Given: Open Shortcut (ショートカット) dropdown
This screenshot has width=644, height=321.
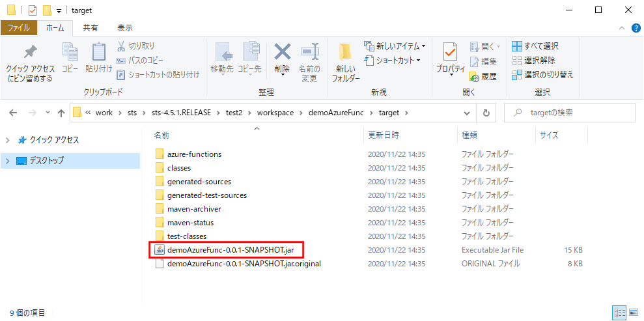Looking at the screenshot, I should coord(393,61).
